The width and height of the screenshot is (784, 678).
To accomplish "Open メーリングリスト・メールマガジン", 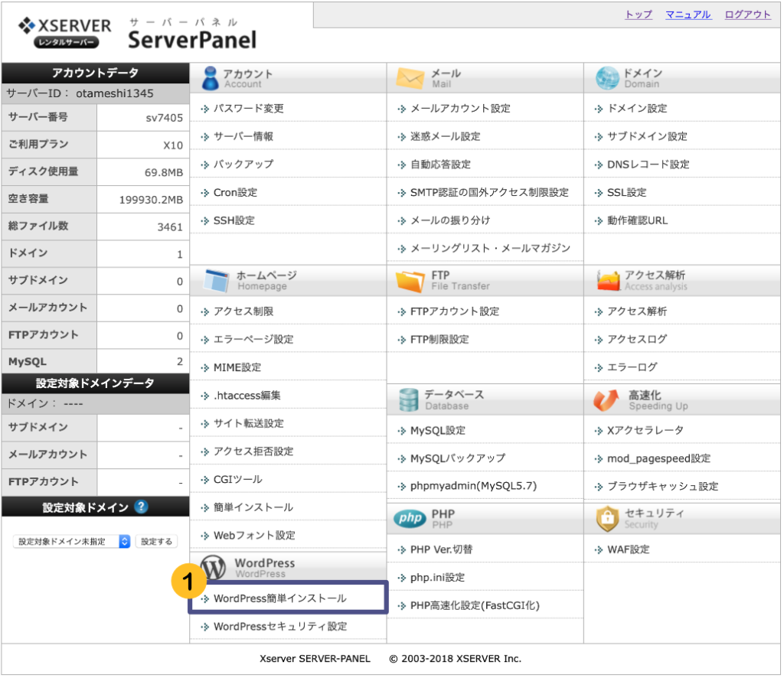I will (491, 248).
